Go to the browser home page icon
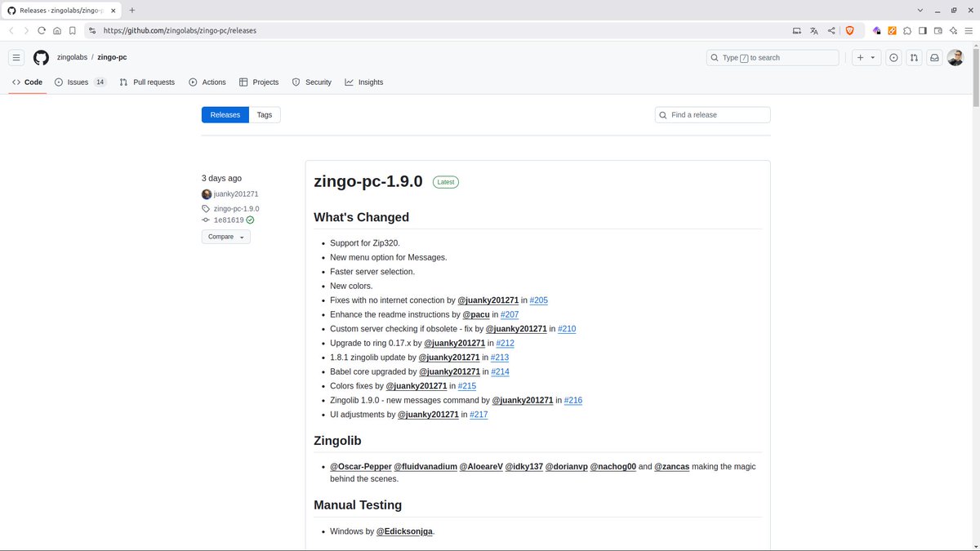This screenshot has width=980, height=551. coord(57,30)
